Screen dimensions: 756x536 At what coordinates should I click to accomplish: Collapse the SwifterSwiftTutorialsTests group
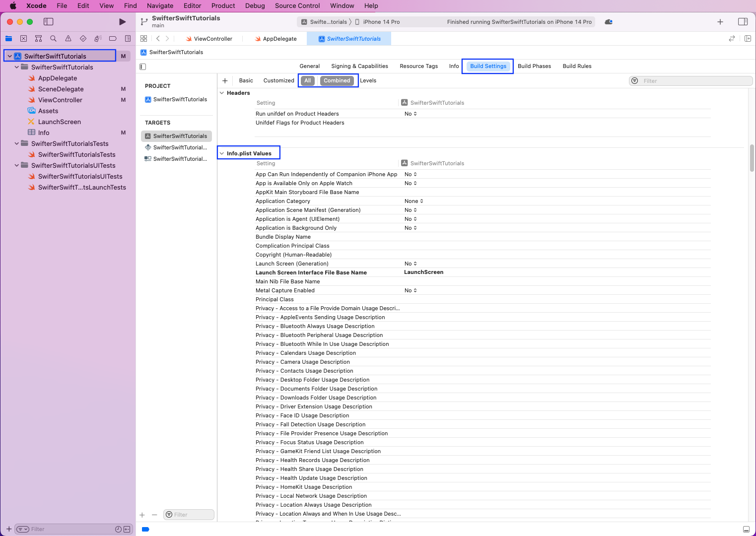16,143
